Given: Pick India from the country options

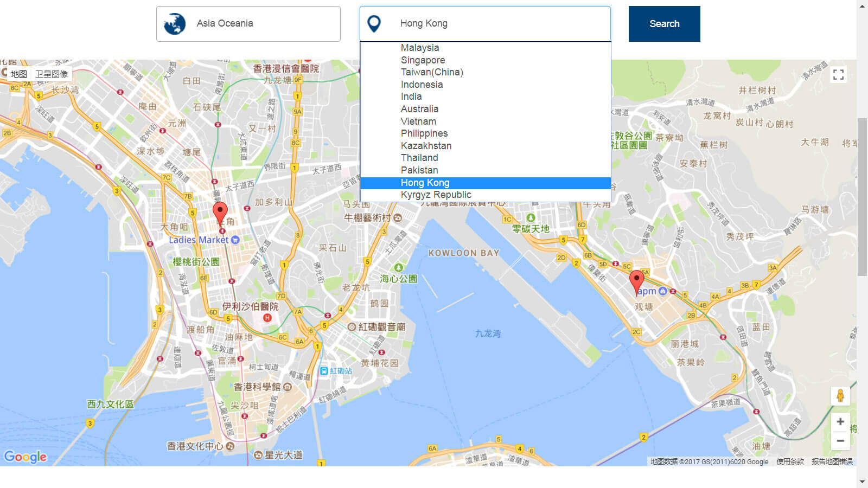Looking at the screenshot, I should tap(486, 97).
